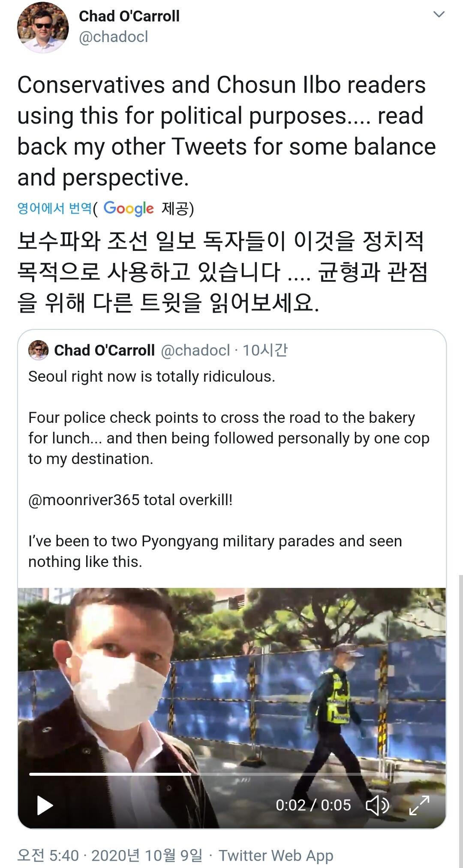Click the video time display 0:02 / 0:05

pos(313,805)
